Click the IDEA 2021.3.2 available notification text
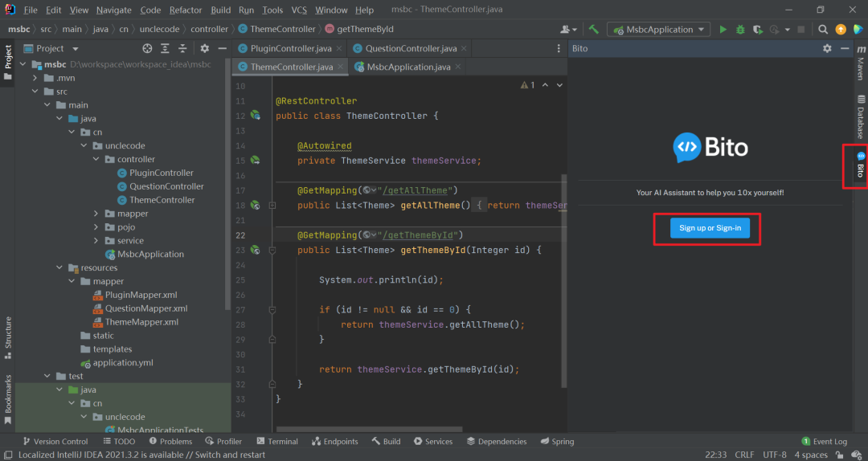 point(141,455)
